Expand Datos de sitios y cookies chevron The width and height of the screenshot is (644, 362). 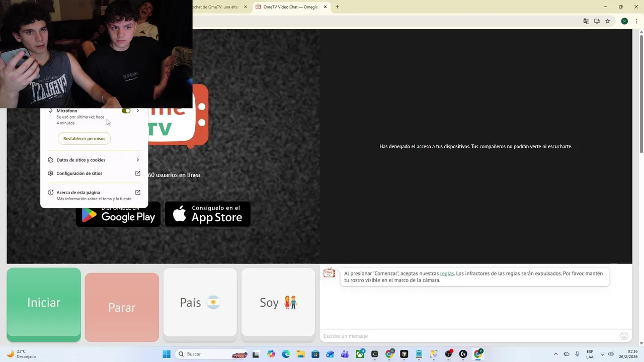(x=137, y=160)
